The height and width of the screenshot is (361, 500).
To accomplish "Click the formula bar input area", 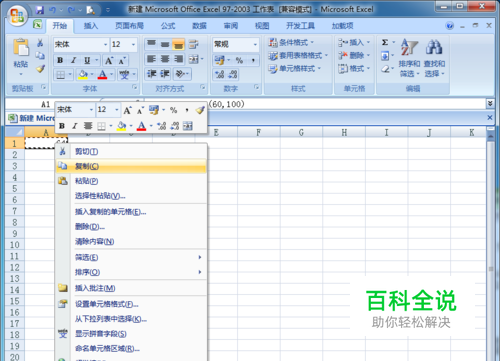I will [x=347, y=104].
